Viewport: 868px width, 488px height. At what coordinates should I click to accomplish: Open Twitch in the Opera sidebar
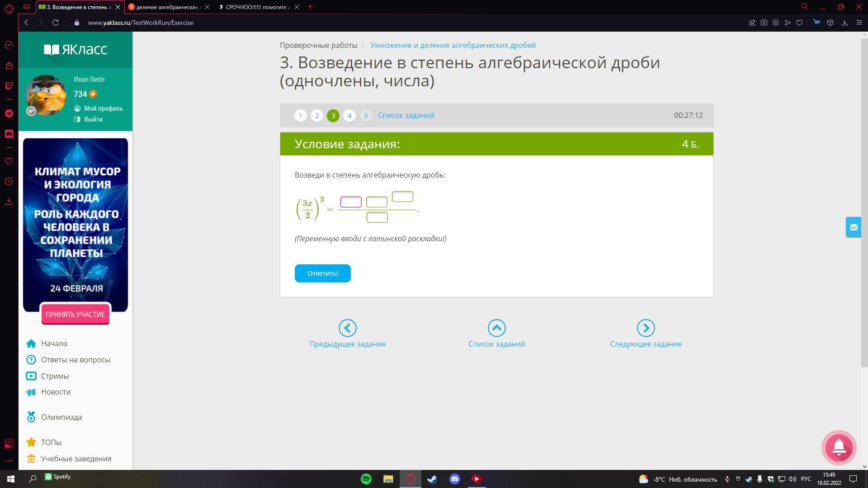[9, 86]
